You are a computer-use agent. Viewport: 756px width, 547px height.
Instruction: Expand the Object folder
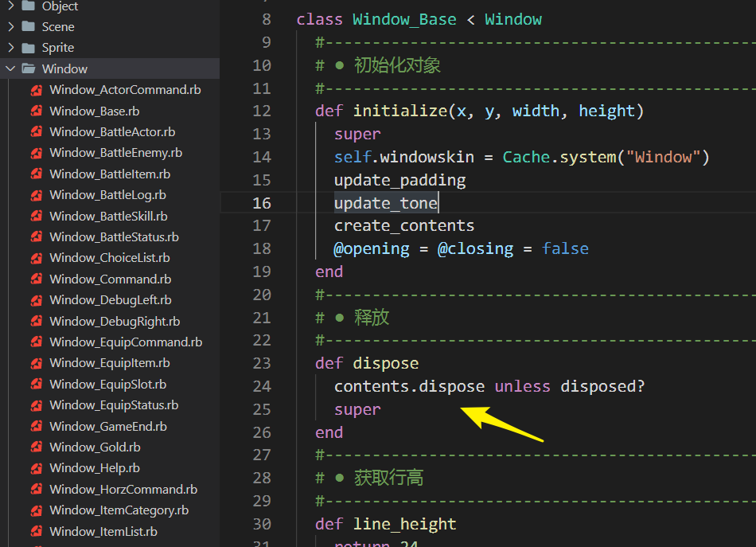(x=10, y=6)
